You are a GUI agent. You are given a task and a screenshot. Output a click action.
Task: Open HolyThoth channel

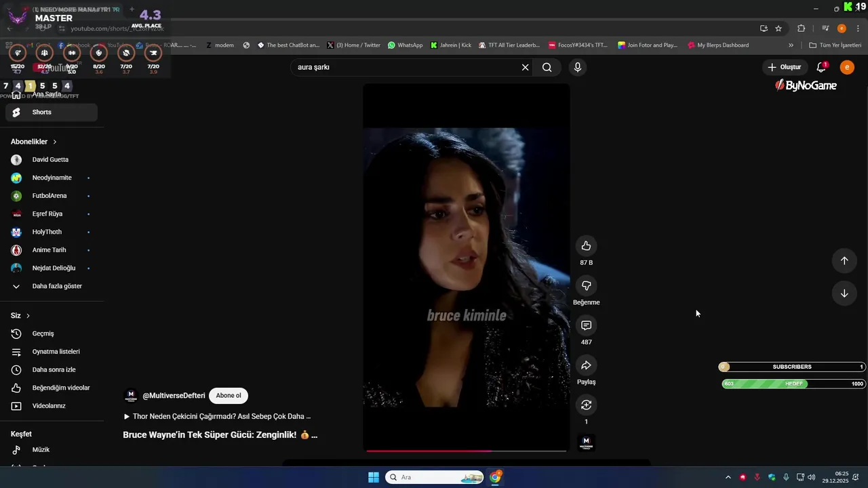pyautogui.click(x=52, y=232)
